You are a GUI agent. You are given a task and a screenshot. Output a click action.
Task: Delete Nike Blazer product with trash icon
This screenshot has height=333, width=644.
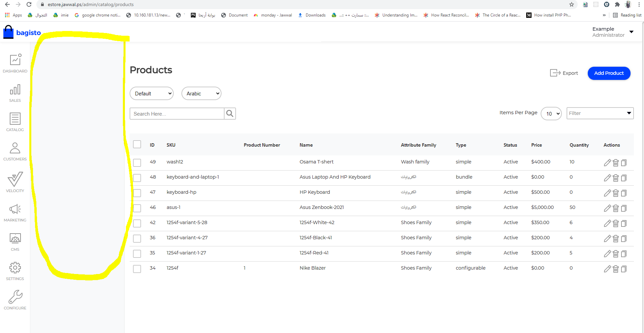(616, 269)
